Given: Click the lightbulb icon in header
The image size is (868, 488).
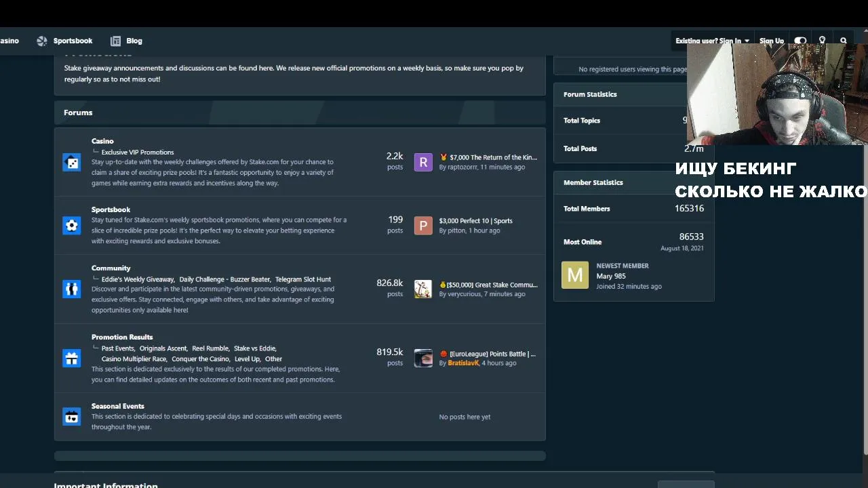Looking at the screenshot, I should pyautogui.click(x=823, y=41).
